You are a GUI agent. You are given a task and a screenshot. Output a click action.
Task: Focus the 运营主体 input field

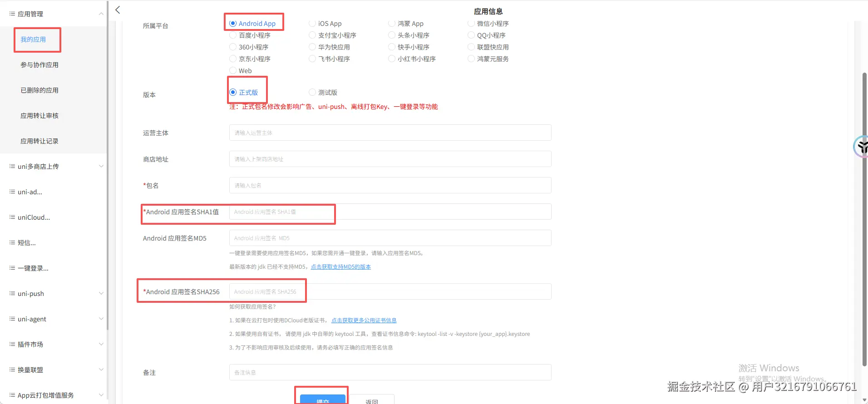(390, 133)
